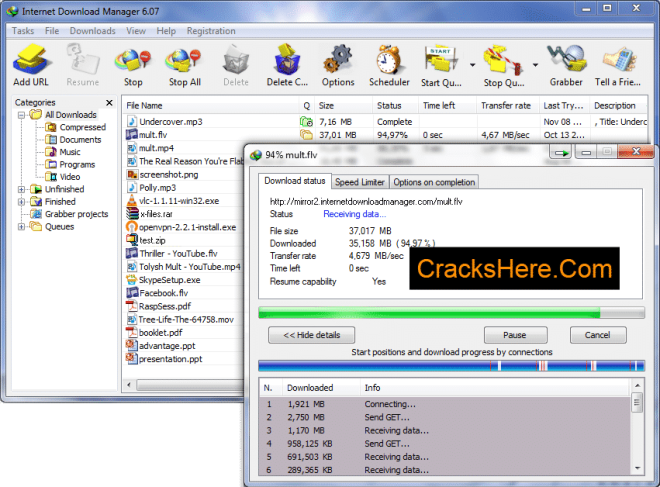Cancel the mult.flv download
Image resolution: width=660 pixels, height=487 pixels.
[x=598, y=335]
